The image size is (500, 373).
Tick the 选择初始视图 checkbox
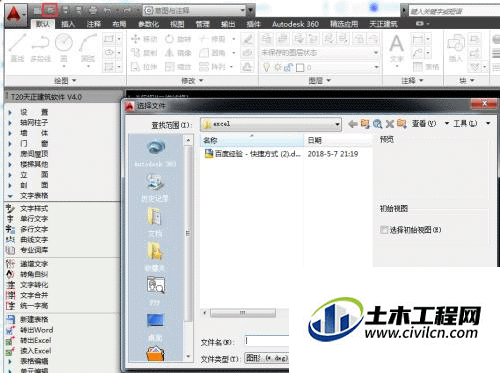(384, 230)
